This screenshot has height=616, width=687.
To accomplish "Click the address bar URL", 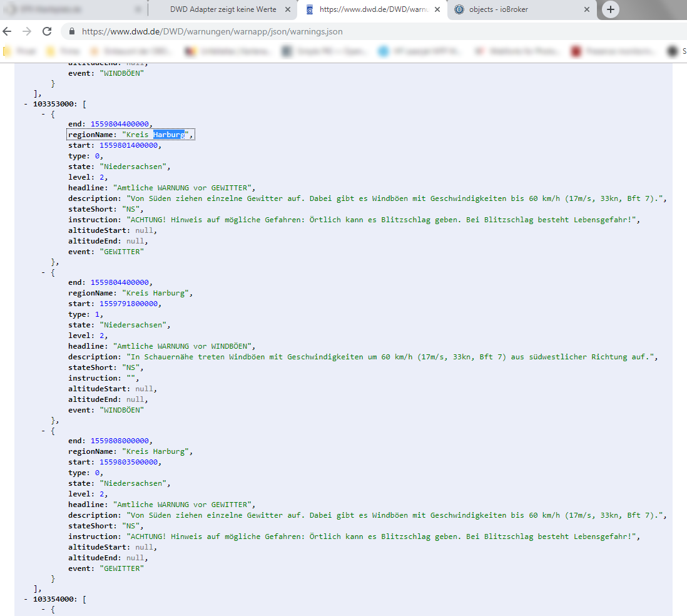I will (x=212, y=31).
